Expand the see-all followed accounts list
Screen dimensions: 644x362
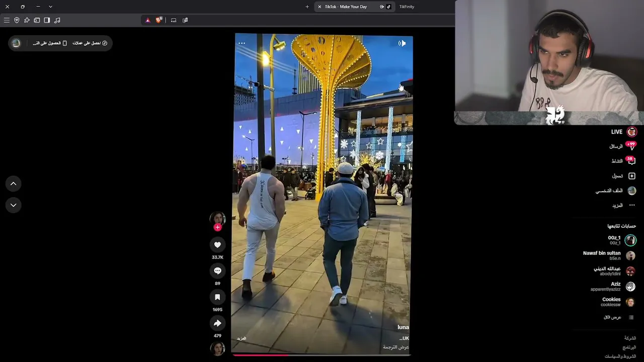pyautogui.click(x=618, y=317)
